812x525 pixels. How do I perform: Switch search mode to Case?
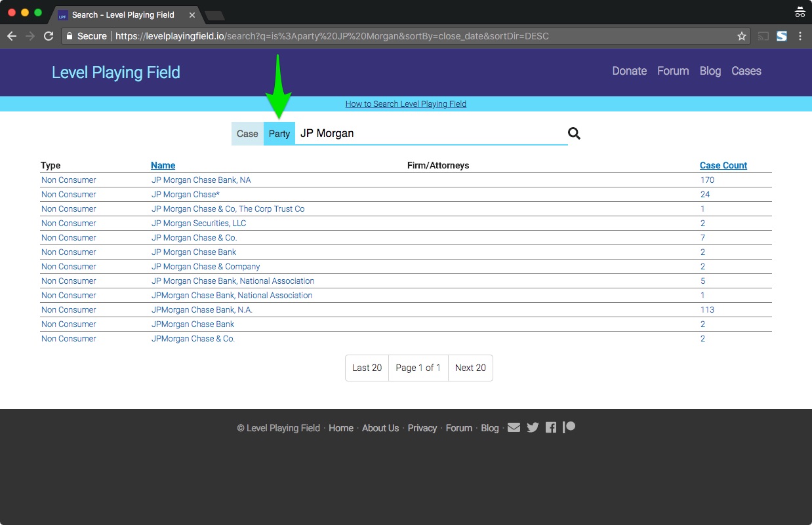[x=247, y=134]
